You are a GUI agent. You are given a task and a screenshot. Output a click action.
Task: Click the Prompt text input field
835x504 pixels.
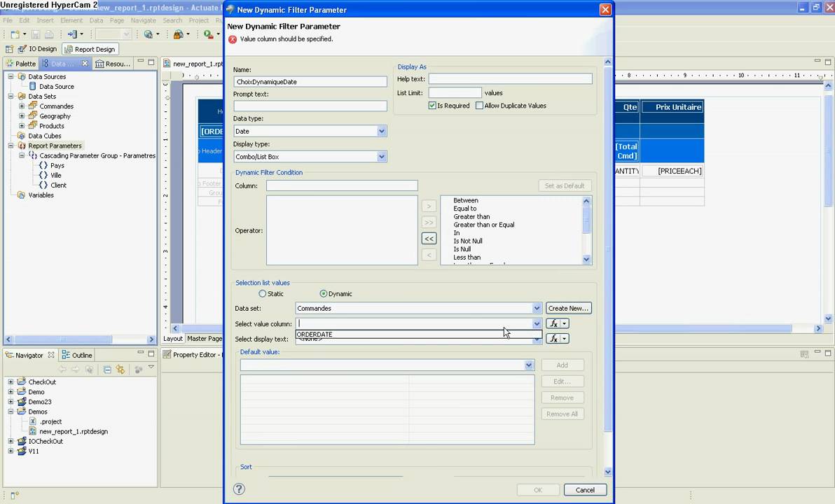pos(310,106)
